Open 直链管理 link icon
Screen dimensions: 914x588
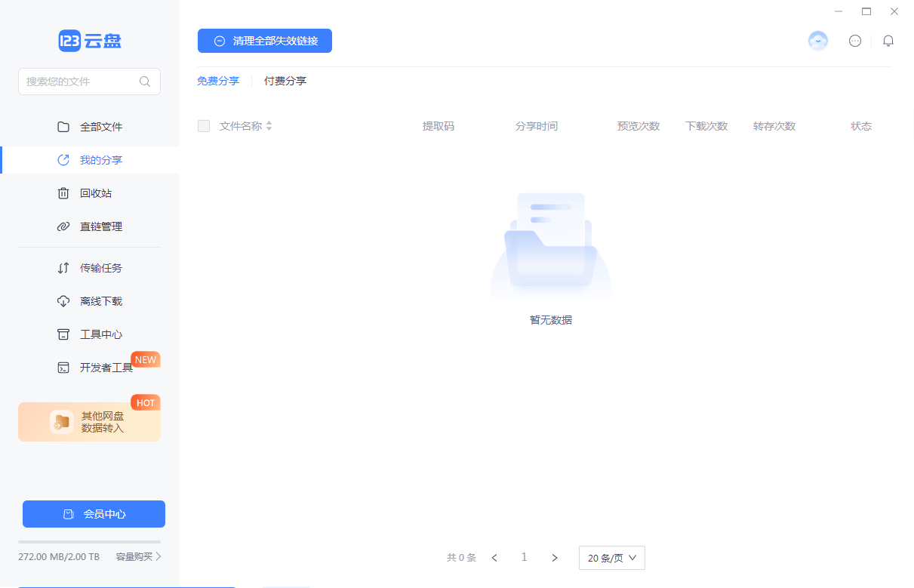(63, 226)
